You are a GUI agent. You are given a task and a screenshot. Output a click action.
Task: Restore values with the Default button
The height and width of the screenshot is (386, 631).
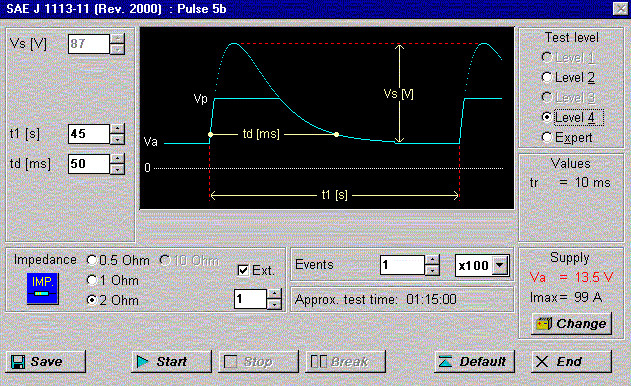point(474,361)
